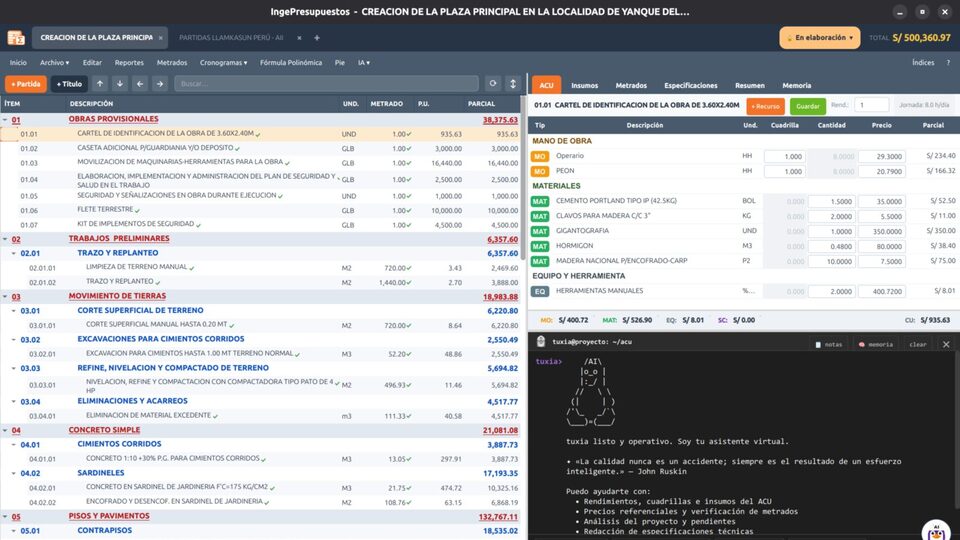This screenshot has width=960, height=540.
Task: Toggle metrado check on LIMPIEZA DE TERRENO MANUAL
Action: pos(408,268)
